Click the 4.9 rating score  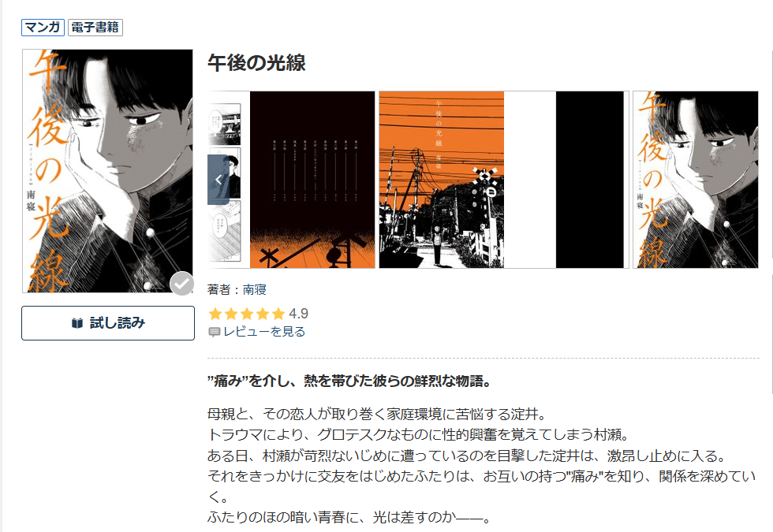coord(298,314)
